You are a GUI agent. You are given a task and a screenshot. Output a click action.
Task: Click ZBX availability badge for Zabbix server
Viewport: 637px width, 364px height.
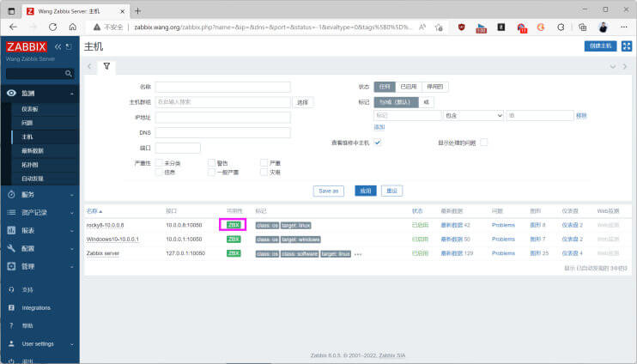click(x=234, y=253)
